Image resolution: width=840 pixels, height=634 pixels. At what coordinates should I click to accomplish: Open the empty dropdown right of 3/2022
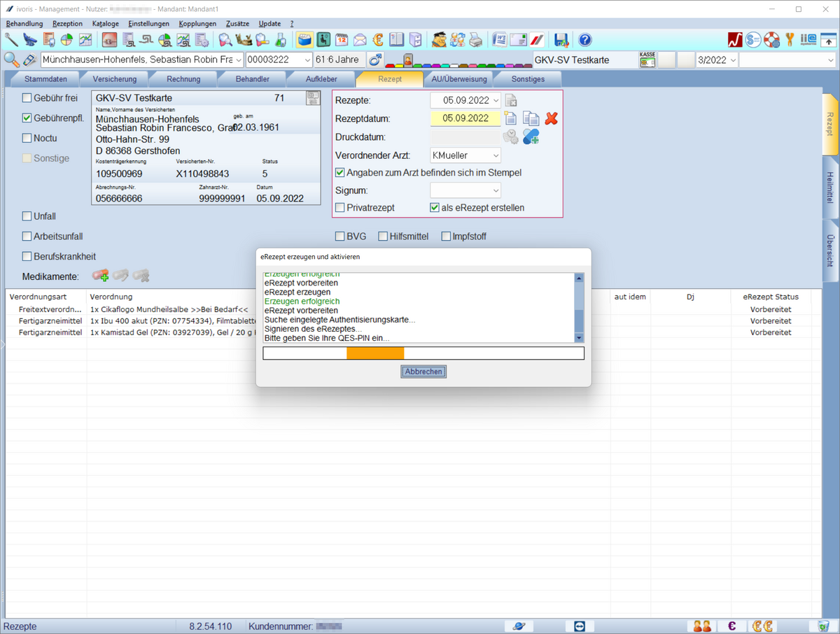830,60
